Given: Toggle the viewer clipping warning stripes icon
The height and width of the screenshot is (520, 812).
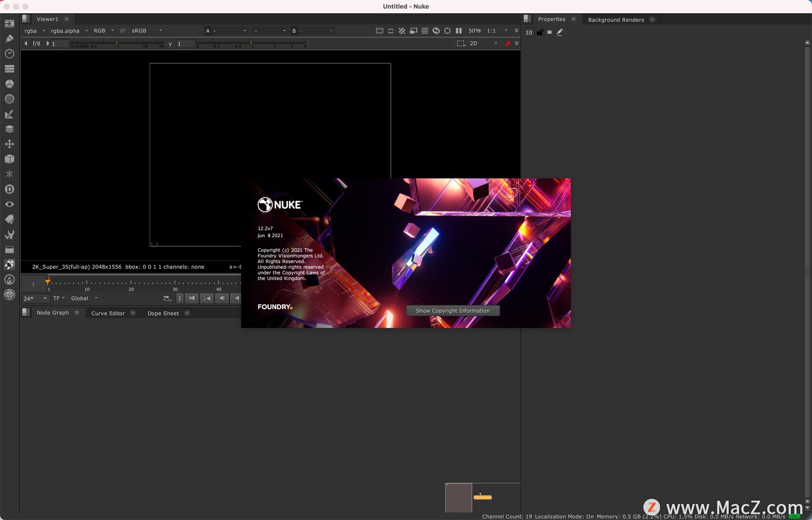Looking at the screenshot, I should tap(402, 31).
